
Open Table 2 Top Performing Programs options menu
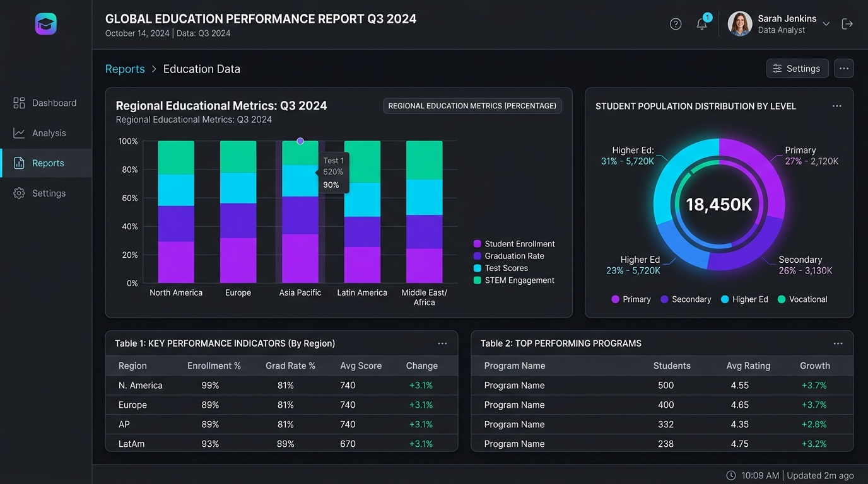click(838, 343)
